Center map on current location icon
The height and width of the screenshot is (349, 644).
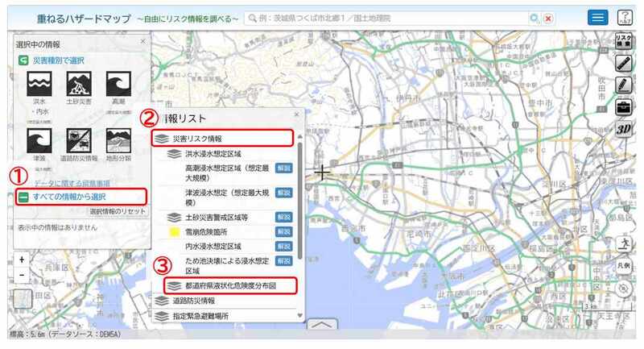click(623, 289)
